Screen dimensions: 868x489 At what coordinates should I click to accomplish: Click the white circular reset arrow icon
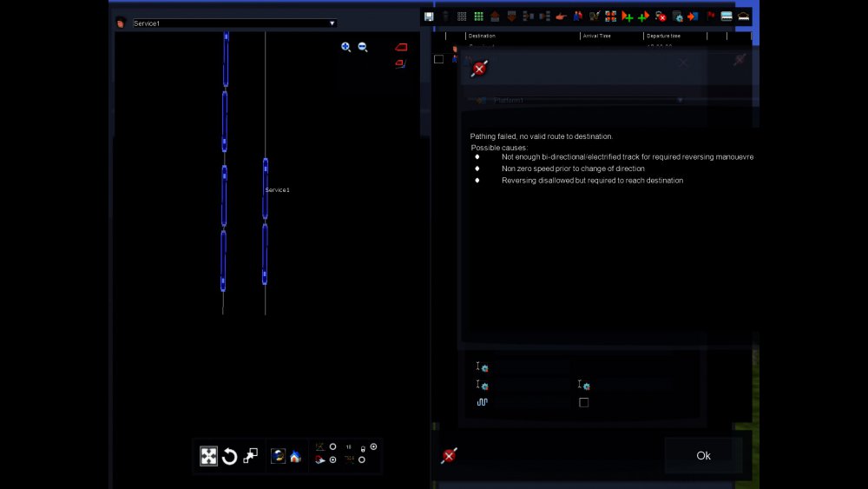tap(229, 457)
